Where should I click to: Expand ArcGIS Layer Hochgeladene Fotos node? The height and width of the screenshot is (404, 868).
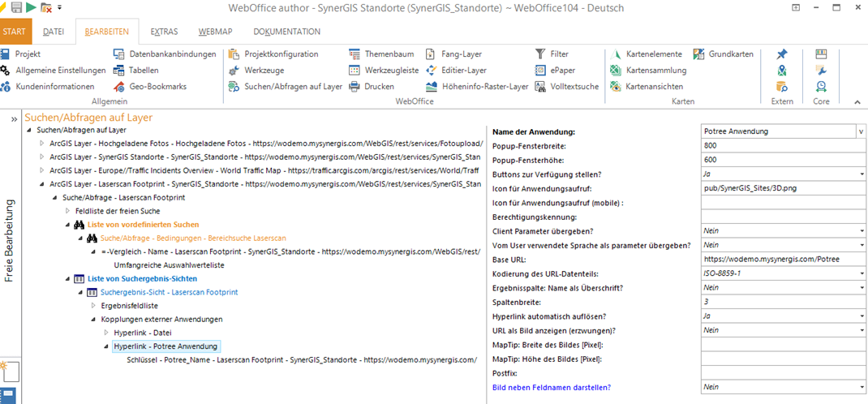41,144
